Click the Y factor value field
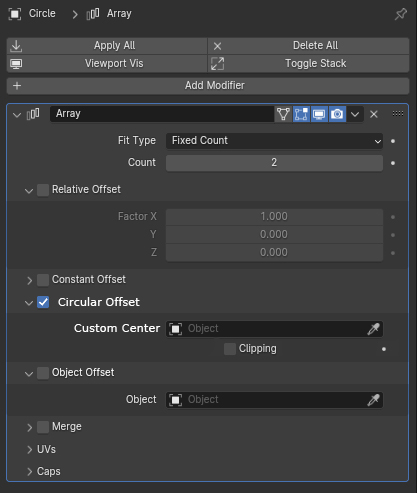The image size is (417, 493). [x=274, y=235]
